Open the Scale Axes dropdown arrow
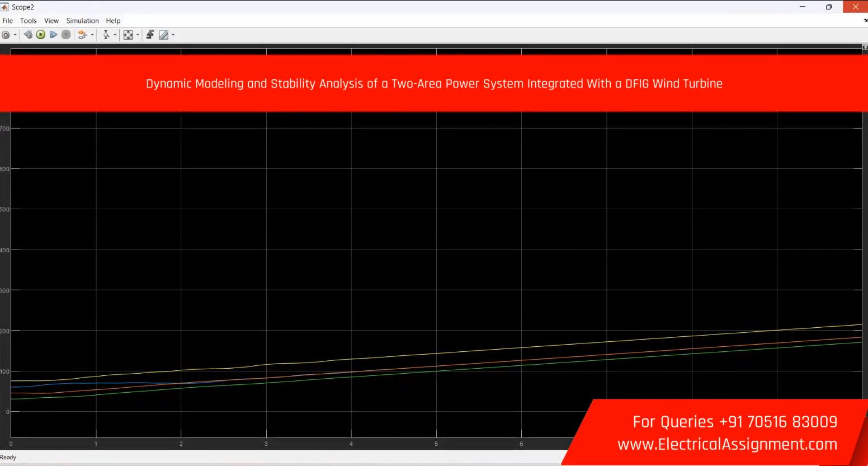This screenshot has width=868, height=466. (x=138, y=35)
